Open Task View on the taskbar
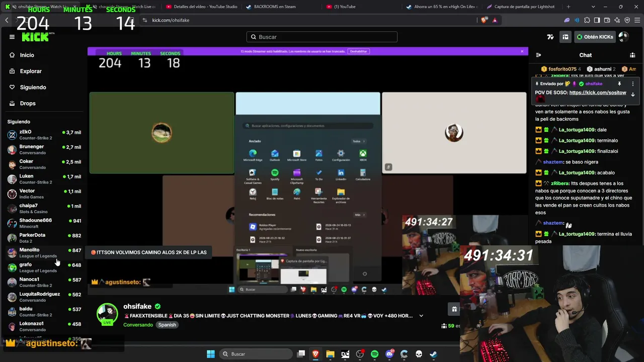The height and width of the screenshot is (362, 644). [301, 354]
